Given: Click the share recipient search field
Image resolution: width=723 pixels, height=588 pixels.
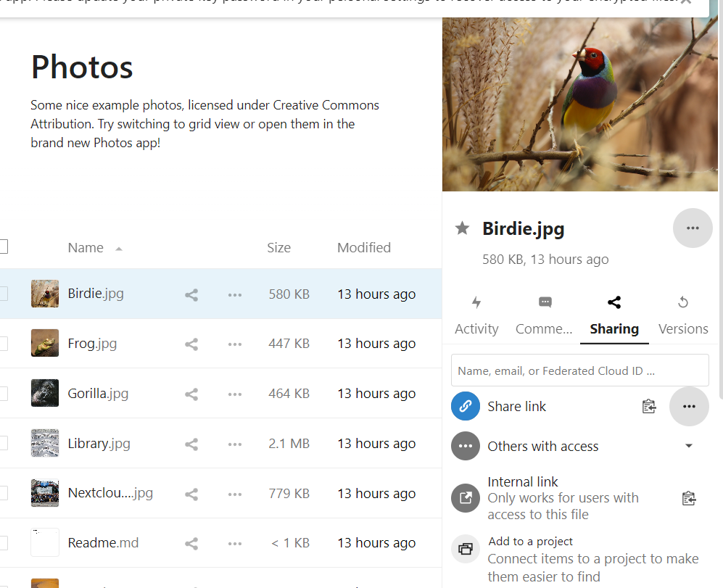Looking at the screenshot, I should coord(579,370).
